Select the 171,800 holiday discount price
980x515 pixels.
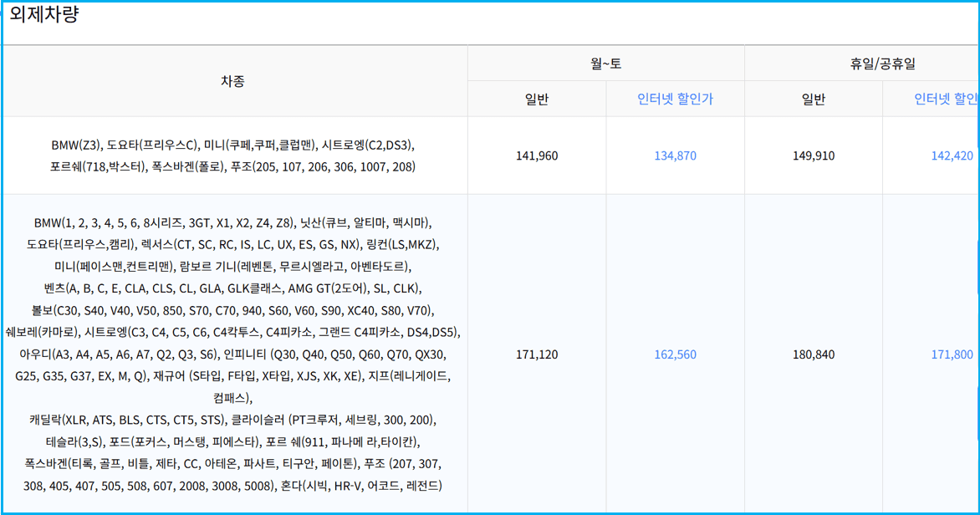(x=952, y=354)
